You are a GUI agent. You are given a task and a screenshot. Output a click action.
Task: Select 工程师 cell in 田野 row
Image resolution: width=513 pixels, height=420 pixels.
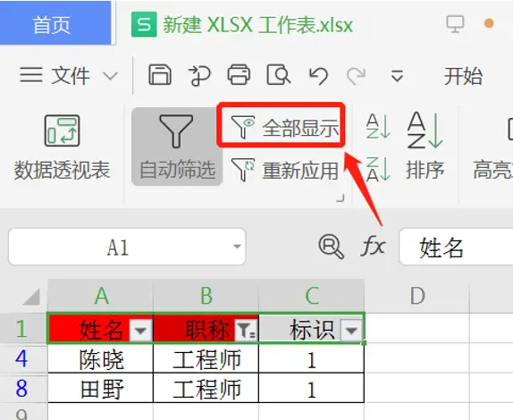(206, 388)
